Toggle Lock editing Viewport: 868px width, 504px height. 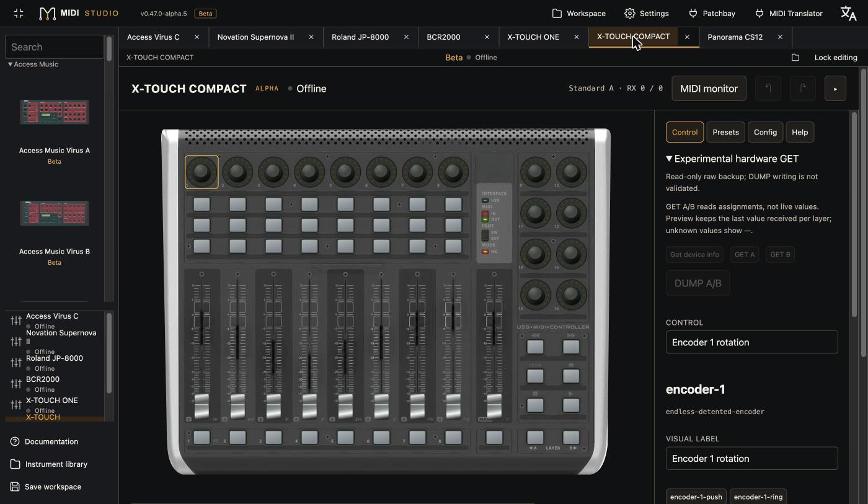(836, 58)
